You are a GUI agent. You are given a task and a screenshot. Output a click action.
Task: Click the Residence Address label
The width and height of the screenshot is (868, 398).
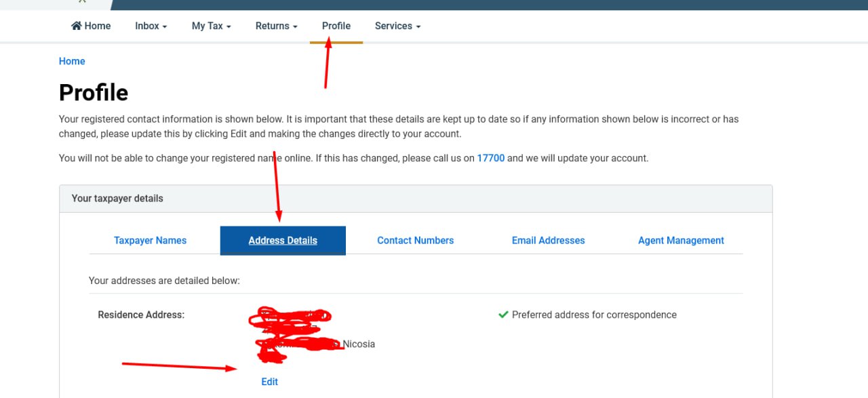click(141, 315)
